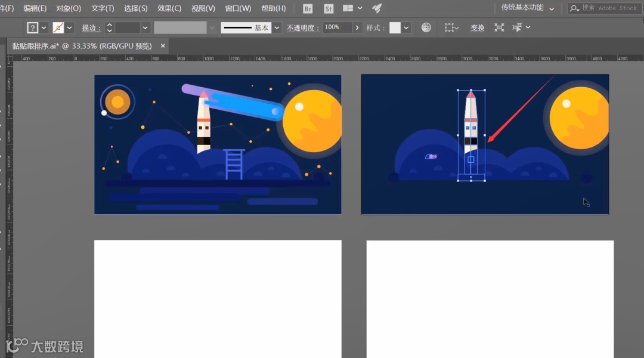Click the 搜索 Adobe Stock search field
This screenshot has width=644, height=358.
608,8
